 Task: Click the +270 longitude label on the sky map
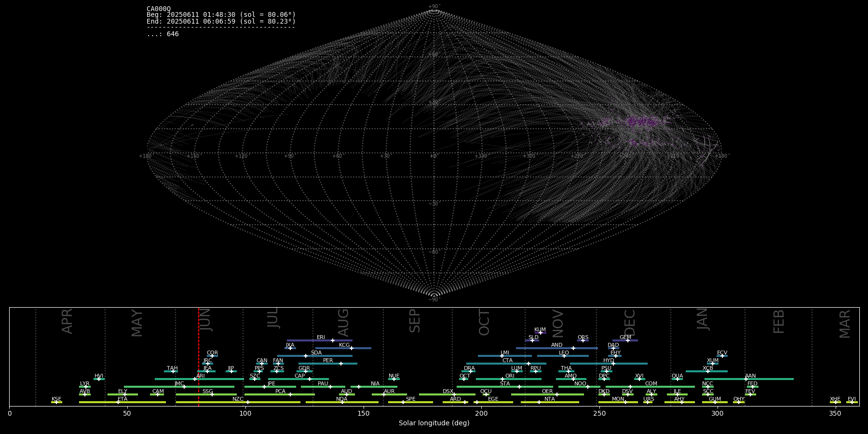click(577, 156)
